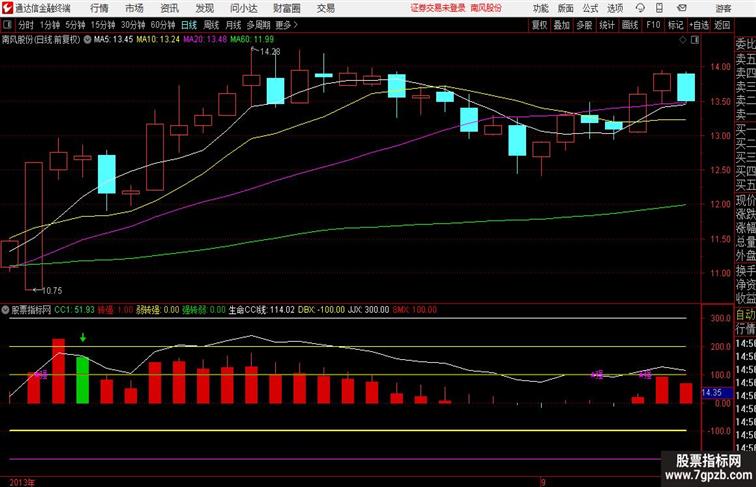756x487 pixels.
Task: Open the 公式 menu
Action: click(590, 8)
